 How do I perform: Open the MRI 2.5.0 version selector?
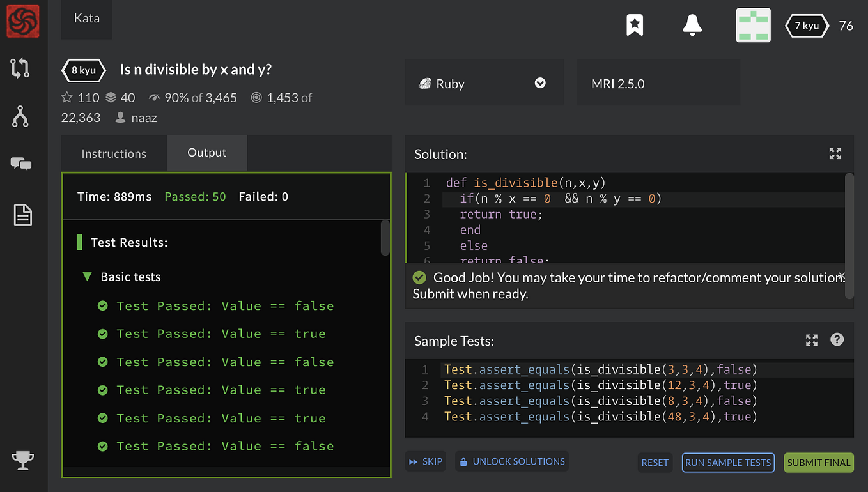[x=658, y=82]
